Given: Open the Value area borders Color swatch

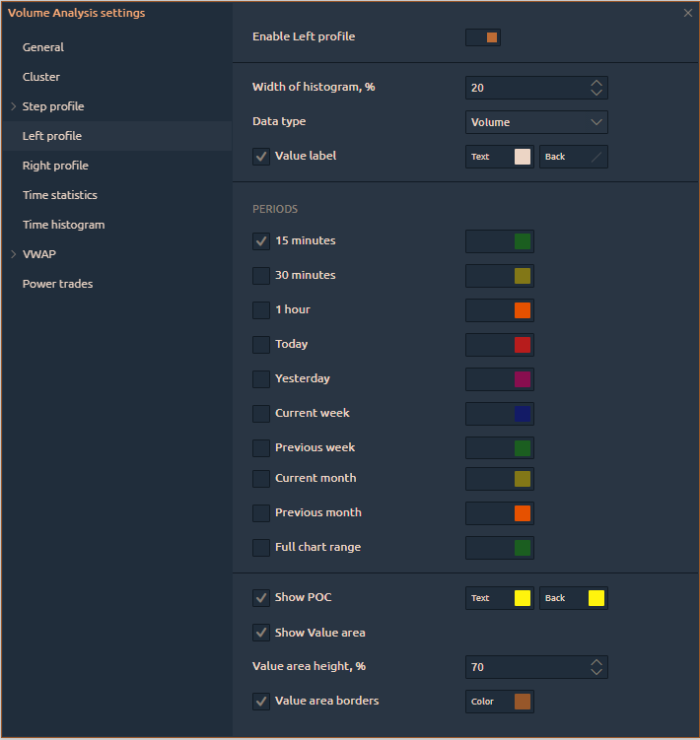Looking at the screenshot, I should 523,702.
